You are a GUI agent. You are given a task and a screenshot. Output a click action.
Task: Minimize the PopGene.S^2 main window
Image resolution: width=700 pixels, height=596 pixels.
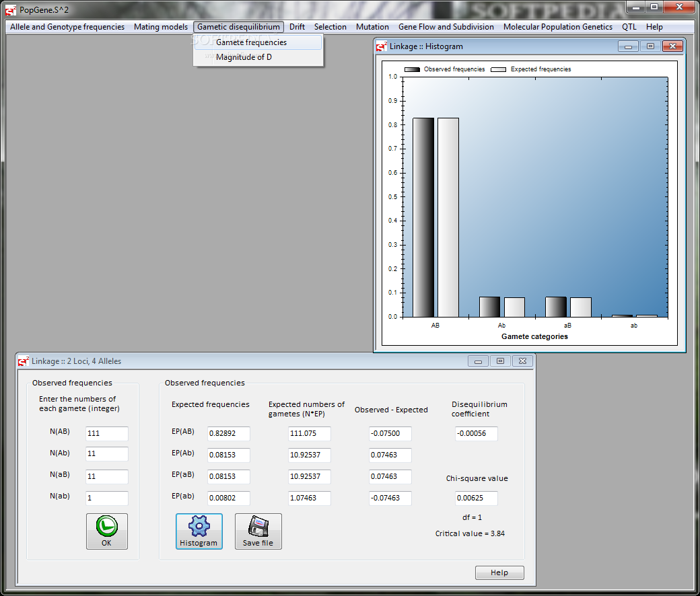coord(636,7)
